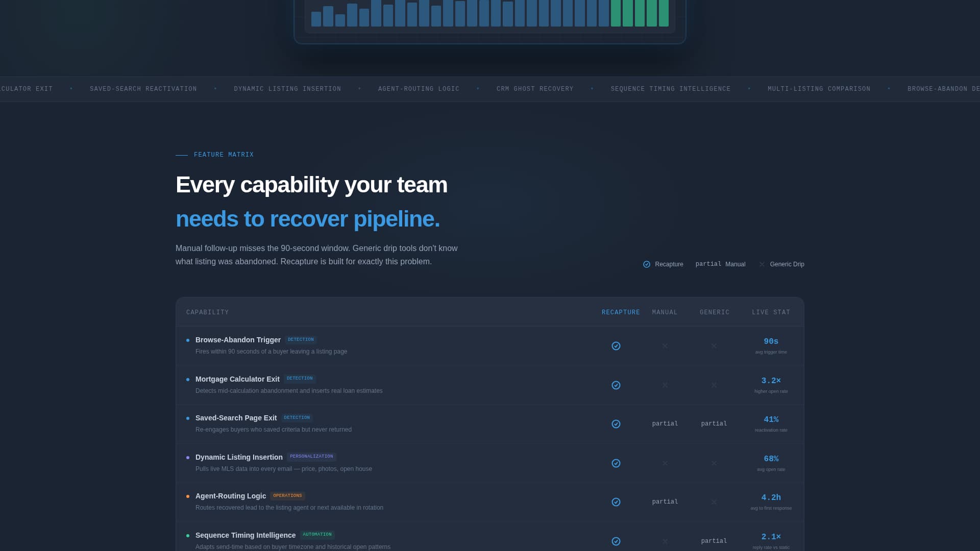Click the 'avg trigger time' stat caption
Image resolution: width=980 pixels, height=551 pixels.
tap(771, 352)
